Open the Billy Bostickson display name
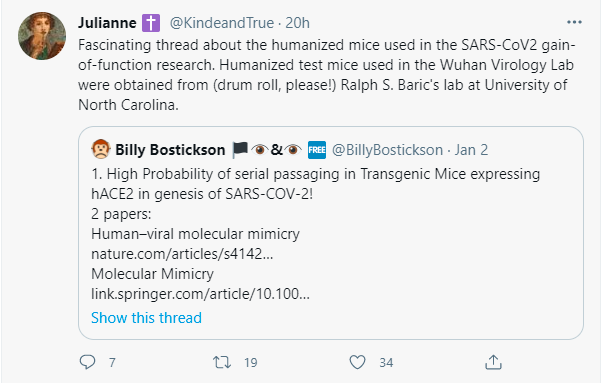The image size is (602, 383). pyautogui.click(x=170, y=150)
